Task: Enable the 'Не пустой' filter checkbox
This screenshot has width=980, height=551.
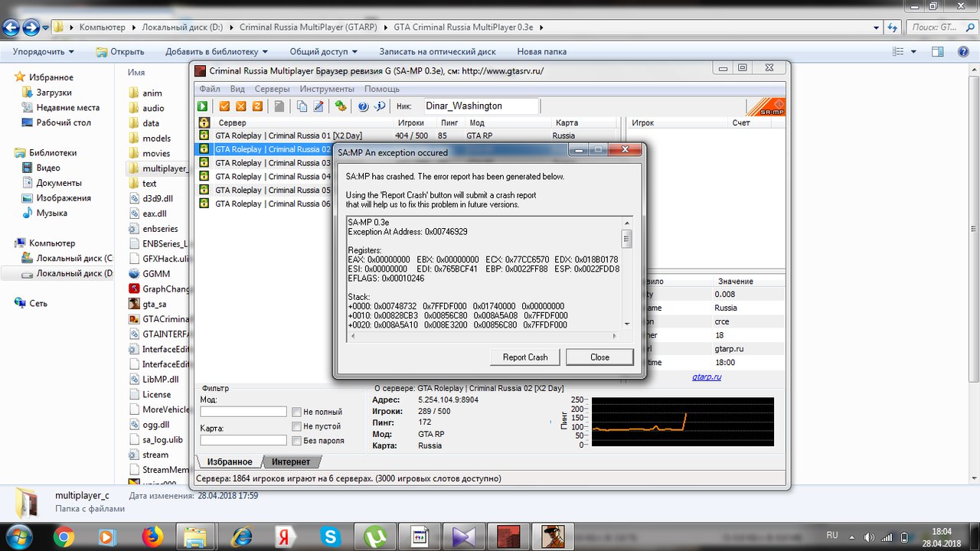Action: [297, 426]
